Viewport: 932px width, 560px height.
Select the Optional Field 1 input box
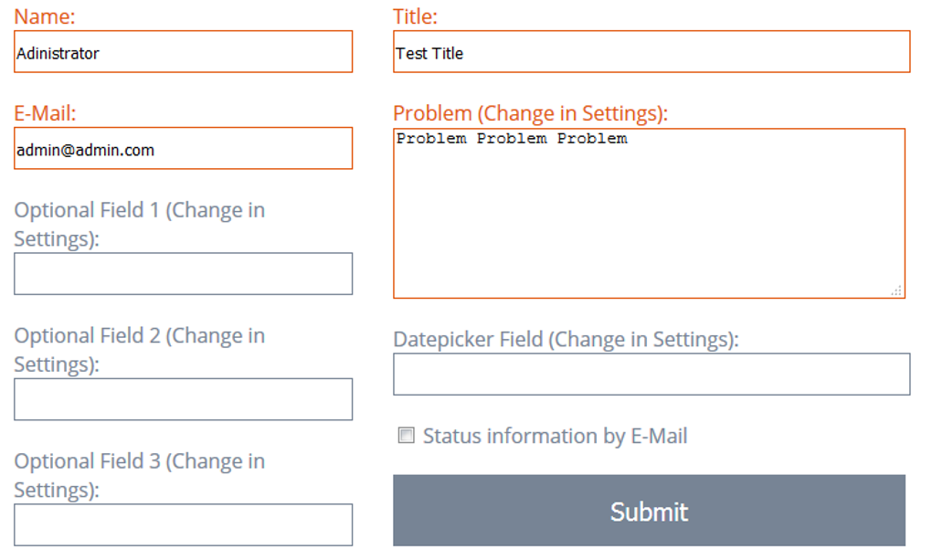click(183, 274)
